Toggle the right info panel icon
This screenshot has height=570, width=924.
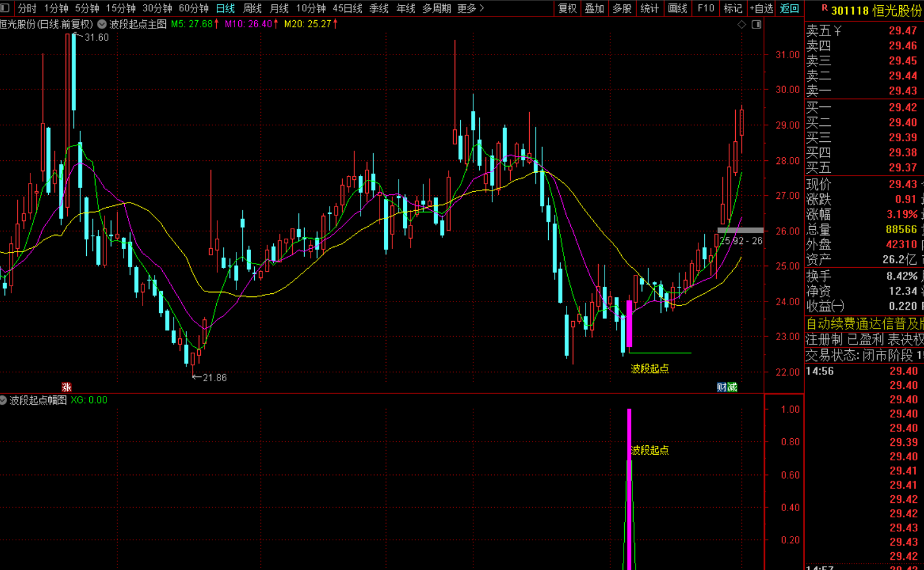click(756, 24)
